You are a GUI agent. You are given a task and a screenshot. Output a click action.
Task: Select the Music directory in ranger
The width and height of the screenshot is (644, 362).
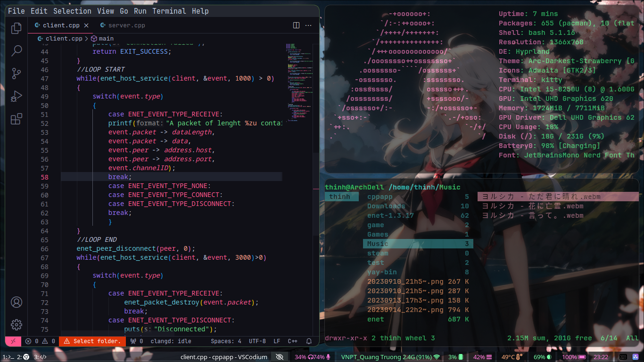click(418, 244)
